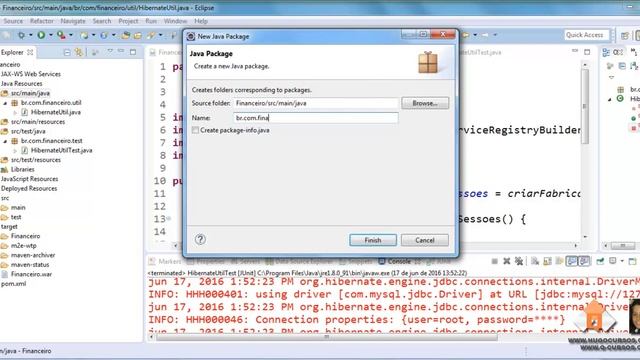Image resolution: width=640 pixels, height=360 pixels.
Task: Open the Explorer view menu triangle
Action: [110, 51]
